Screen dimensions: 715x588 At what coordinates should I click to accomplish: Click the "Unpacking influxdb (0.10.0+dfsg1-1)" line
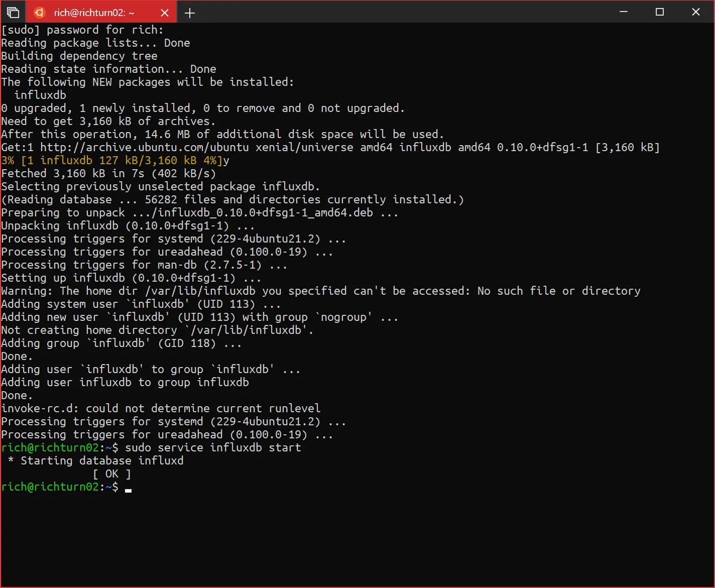click(128, 226)
